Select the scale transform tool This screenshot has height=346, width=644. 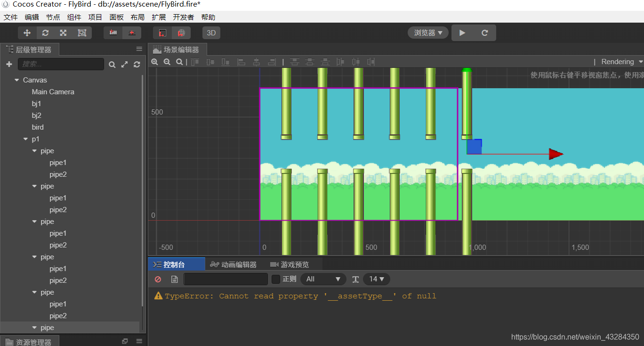coord(63,33)
